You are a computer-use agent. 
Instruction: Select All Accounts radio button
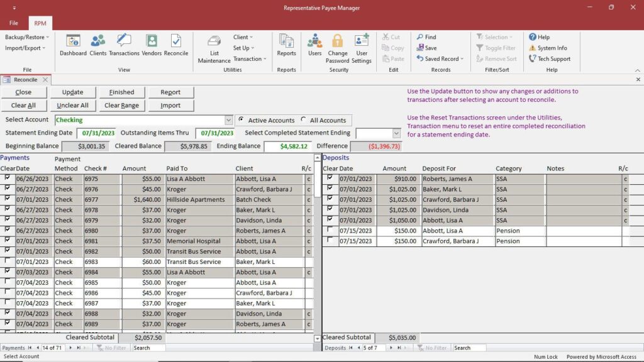(x=303, y=120)
